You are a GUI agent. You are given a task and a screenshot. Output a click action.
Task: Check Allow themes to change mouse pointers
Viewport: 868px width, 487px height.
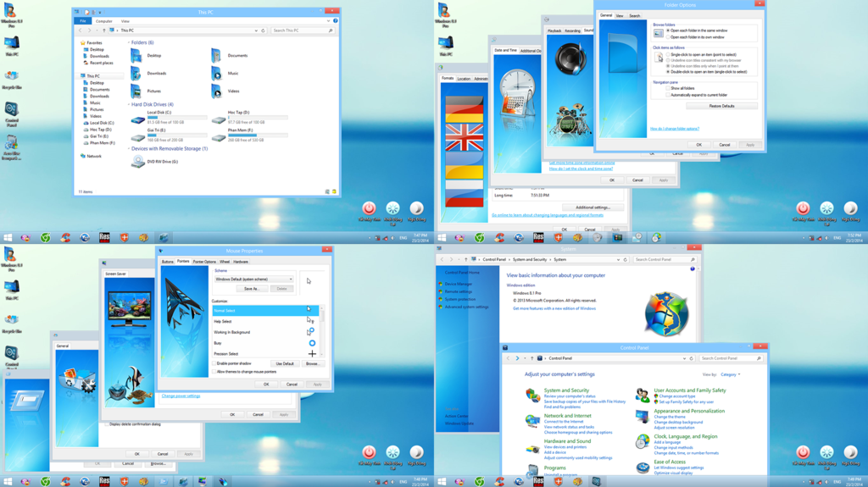click(214, 372)
